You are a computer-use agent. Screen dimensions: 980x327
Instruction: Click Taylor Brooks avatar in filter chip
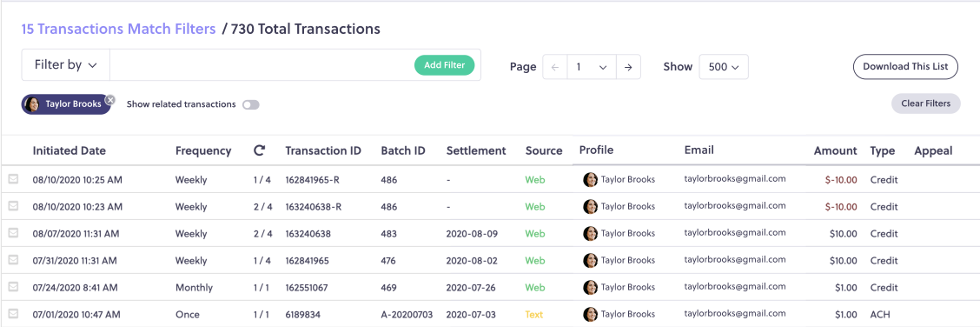pos(32,104)
